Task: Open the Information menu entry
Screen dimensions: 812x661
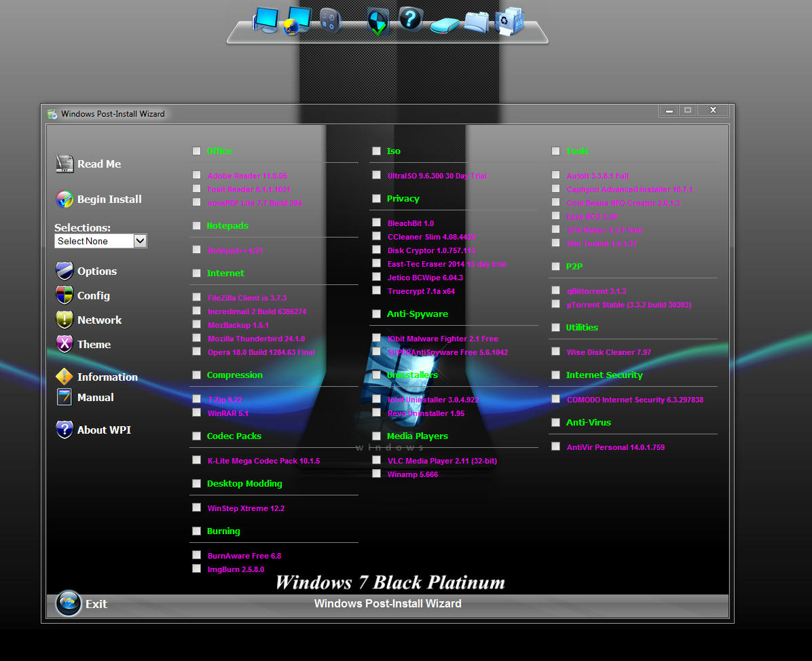Action: click(x=107, y=377)
